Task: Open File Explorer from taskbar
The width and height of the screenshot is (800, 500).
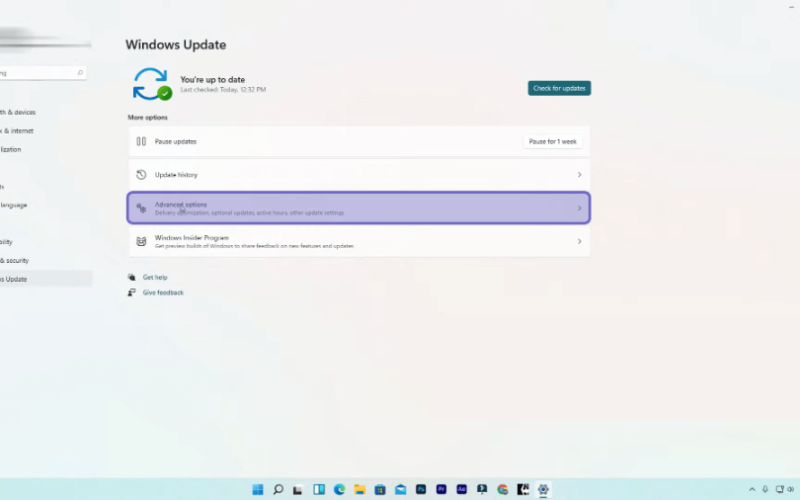Action: [360, 489]
